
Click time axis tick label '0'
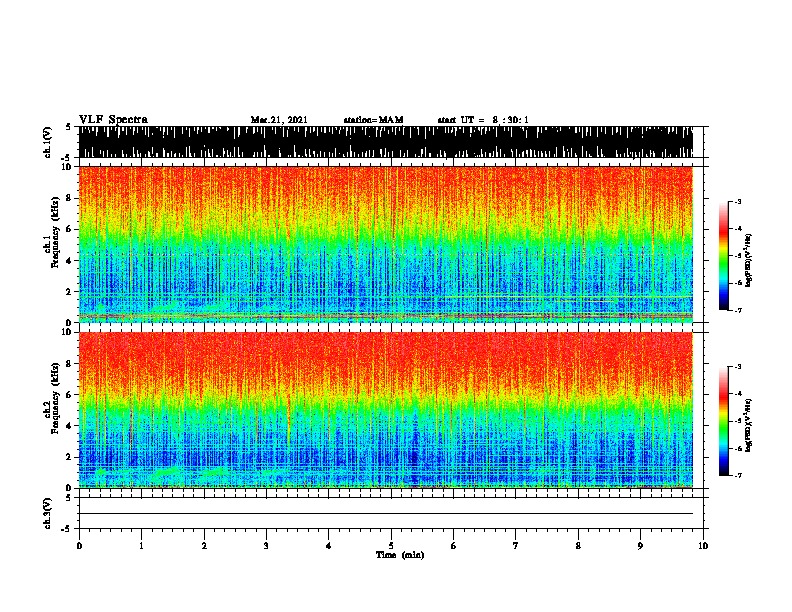[79, 546]
